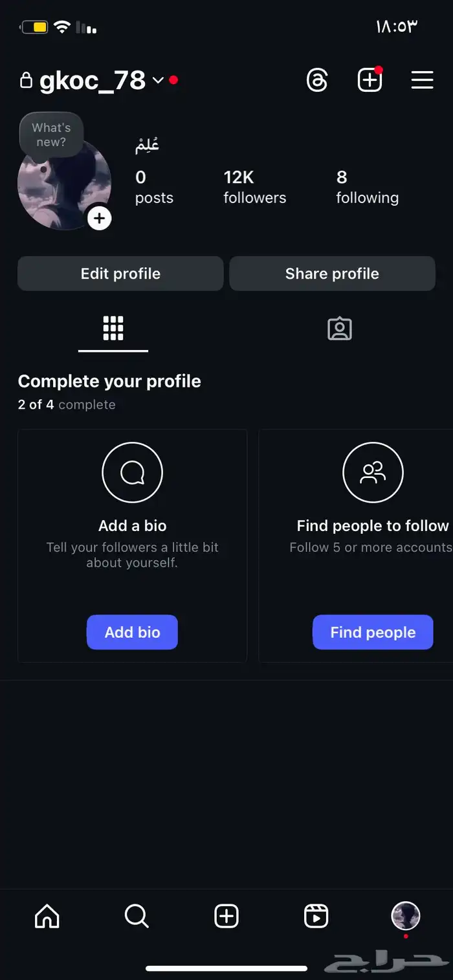
Task: Open the Search magnifier icon
Action: (137, 916)
